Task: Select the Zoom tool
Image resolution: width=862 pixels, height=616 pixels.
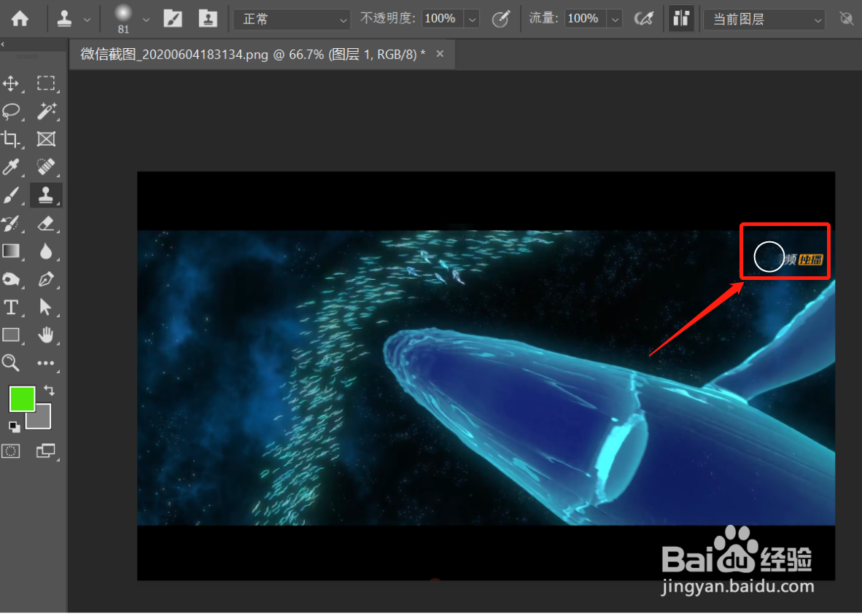Action: pos(11,363)
